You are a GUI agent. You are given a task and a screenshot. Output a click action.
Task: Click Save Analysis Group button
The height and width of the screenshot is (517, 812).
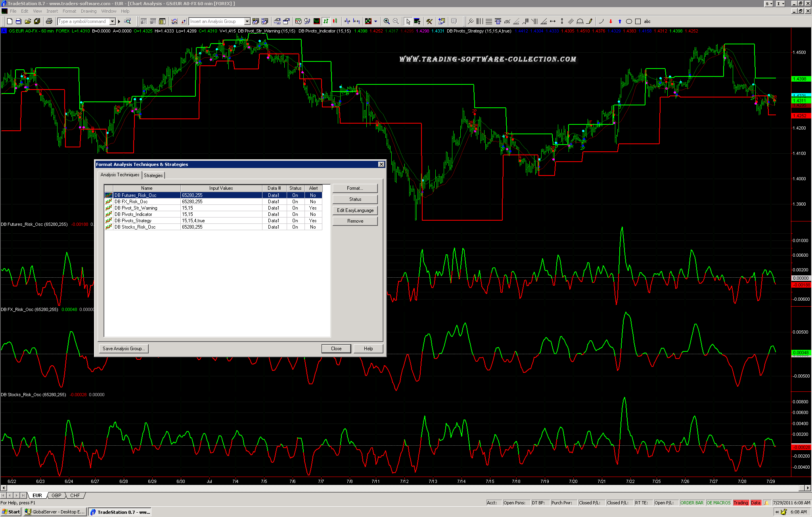pos(123,349)
